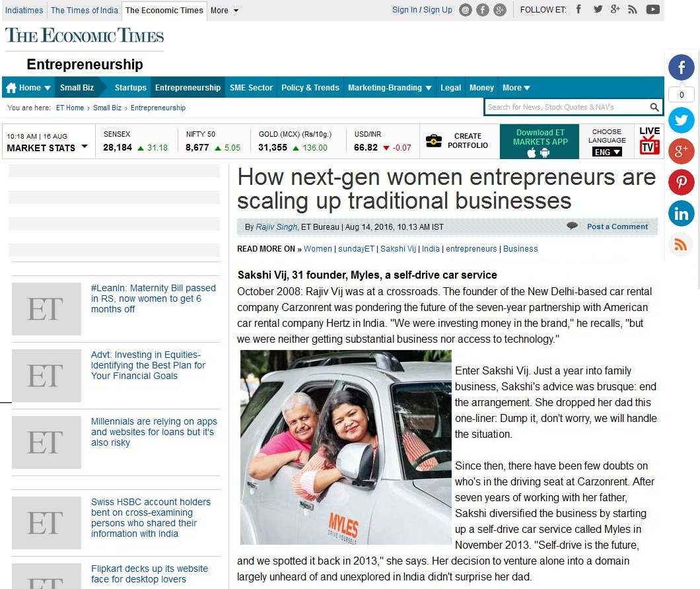This screenshot has height=589, width=700.
Task: Open the Live TV icon
Action: 650,141
